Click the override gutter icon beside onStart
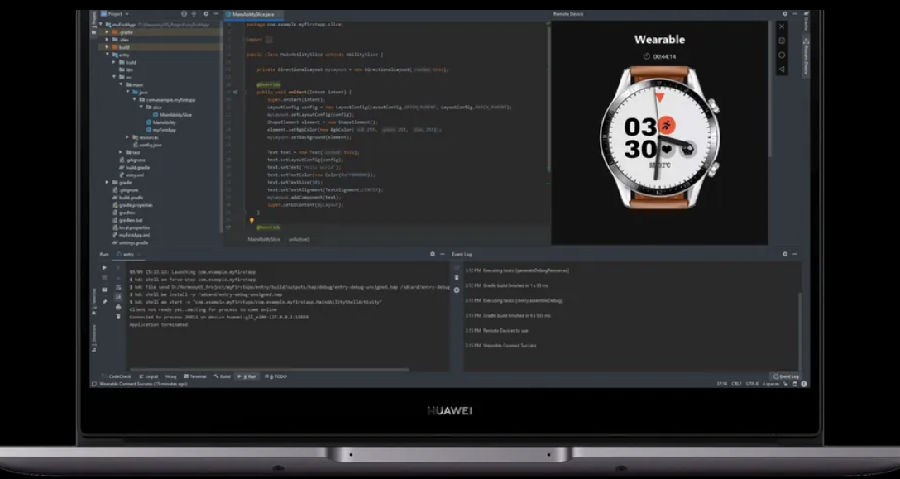This screenshot has height=479, width=900. (x=235, y=92)
